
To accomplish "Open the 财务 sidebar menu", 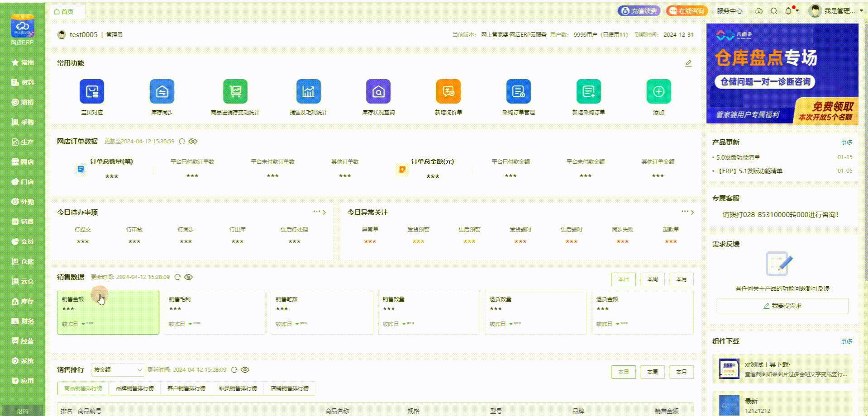I will [x=23, y=321].
